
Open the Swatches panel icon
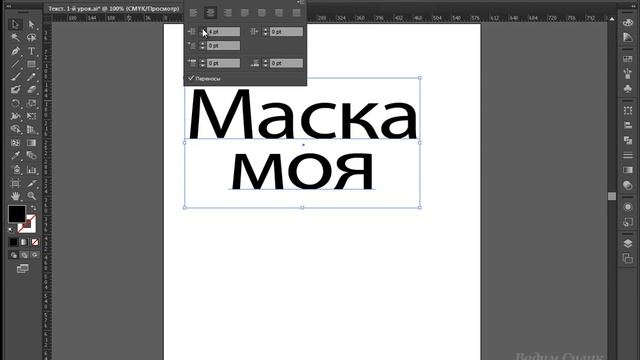coord(628,60)
